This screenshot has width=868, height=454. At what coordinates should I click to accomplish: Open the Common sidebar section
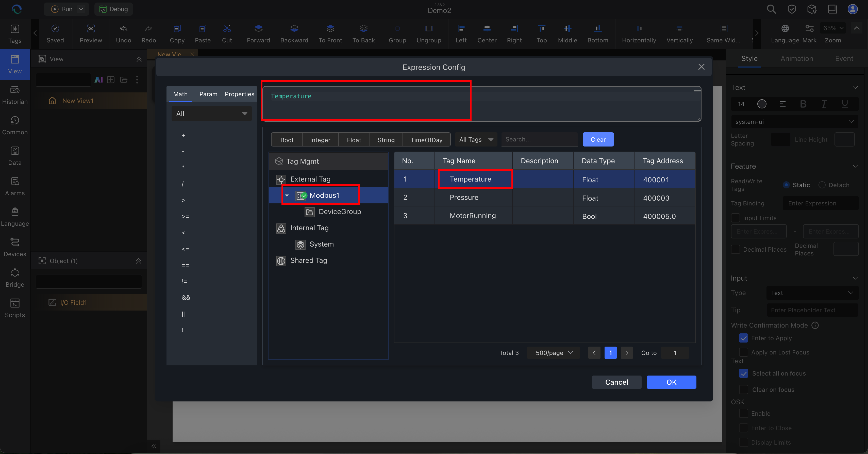tap(15, 125)
